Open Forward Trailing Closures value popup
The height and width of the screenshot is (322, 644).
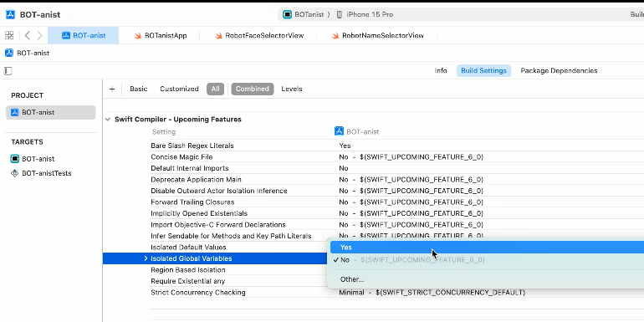pyautogui.click(x=411, y=202)
